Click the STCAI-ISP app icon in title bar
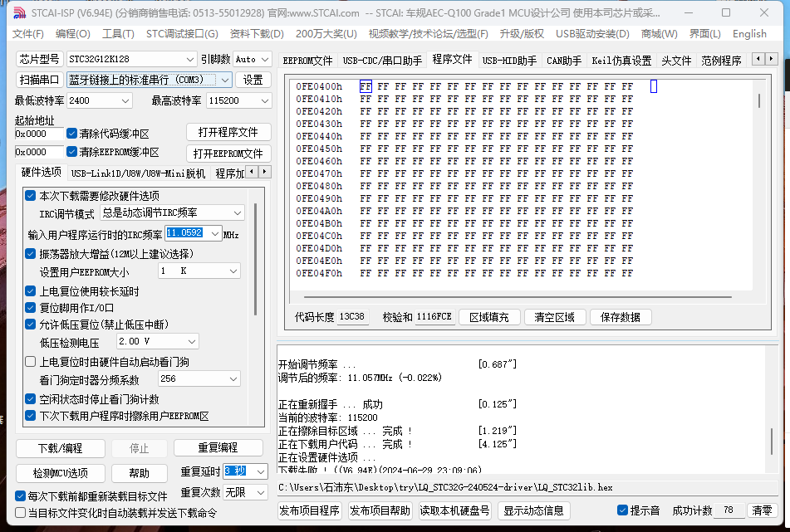The image size is (790, 532). tap(19, 13)
